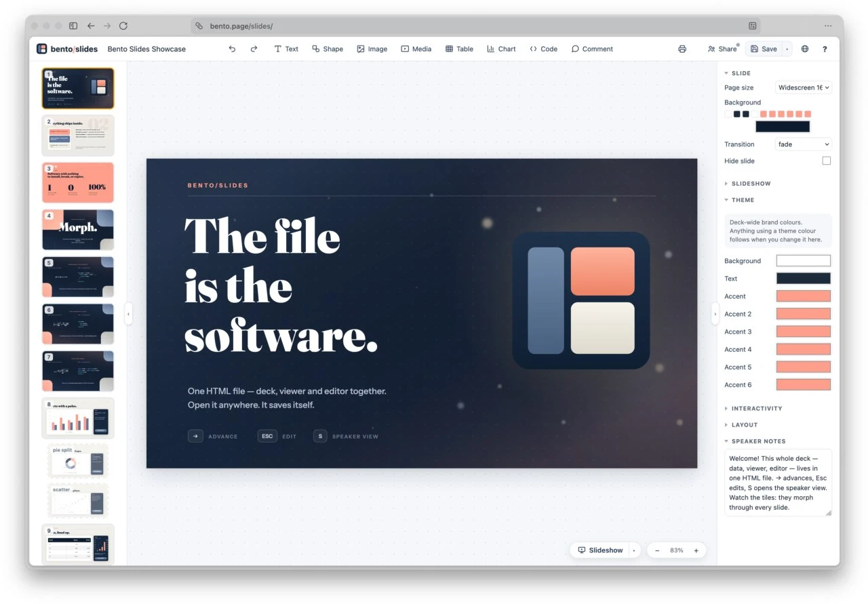Open the Accent 3 colour swatch
The width and height of the screenshot is (868, 604).
(x=804, y=331)
